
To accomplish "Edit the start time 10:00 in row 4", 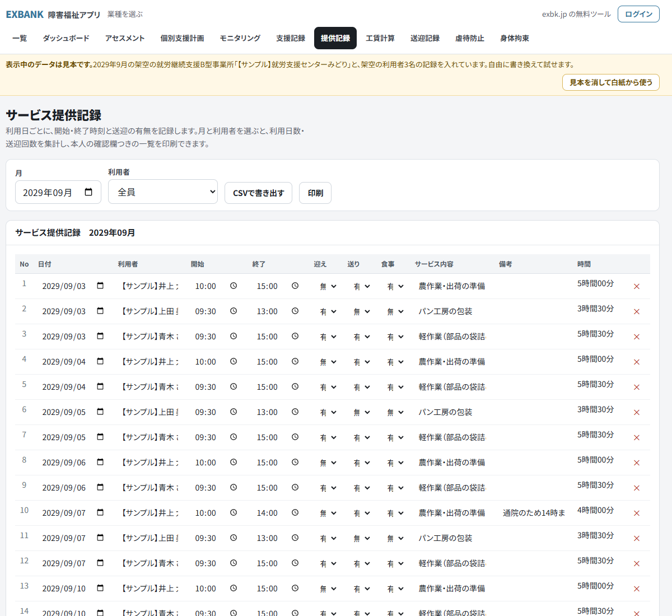I will click(206, 362).
